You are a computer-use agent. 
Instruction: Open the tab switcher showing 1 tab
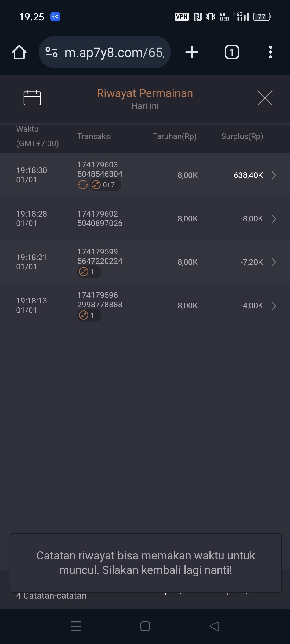(x=232, y=52)
